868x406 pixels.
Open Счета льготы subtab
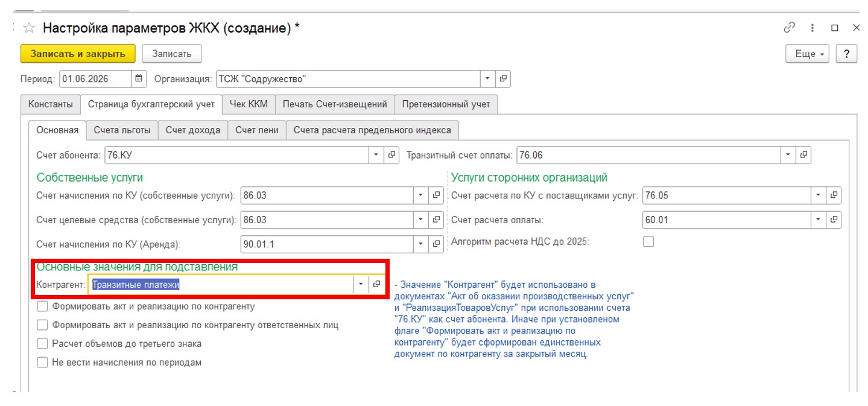click(122, 130)
